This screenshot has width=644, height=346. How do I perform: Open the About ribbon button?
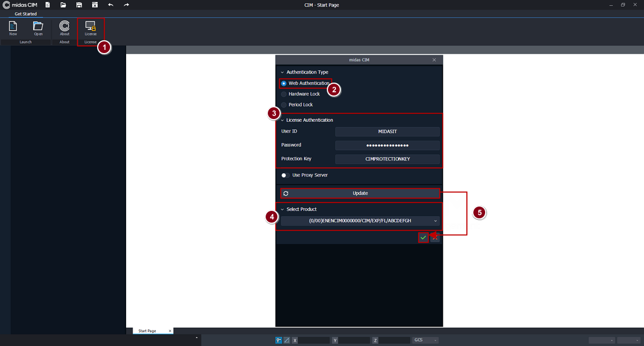tap(64, 28)
